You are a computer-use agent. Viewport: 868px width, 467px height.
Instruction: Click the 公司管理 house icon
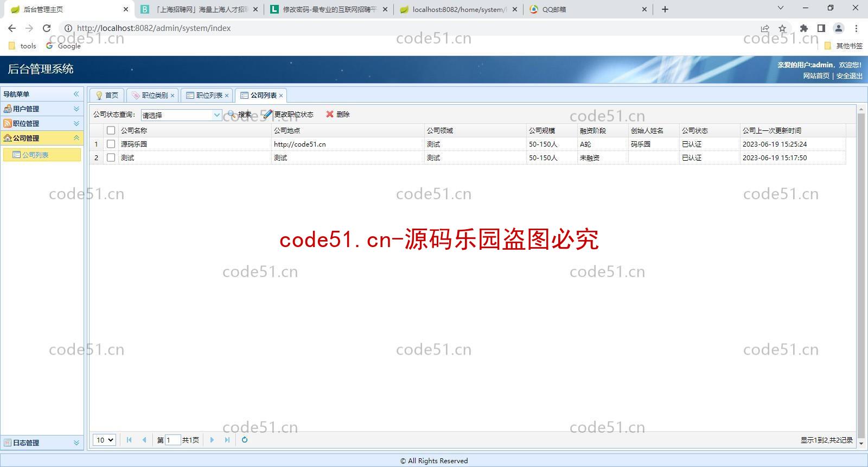pos(8,138)
